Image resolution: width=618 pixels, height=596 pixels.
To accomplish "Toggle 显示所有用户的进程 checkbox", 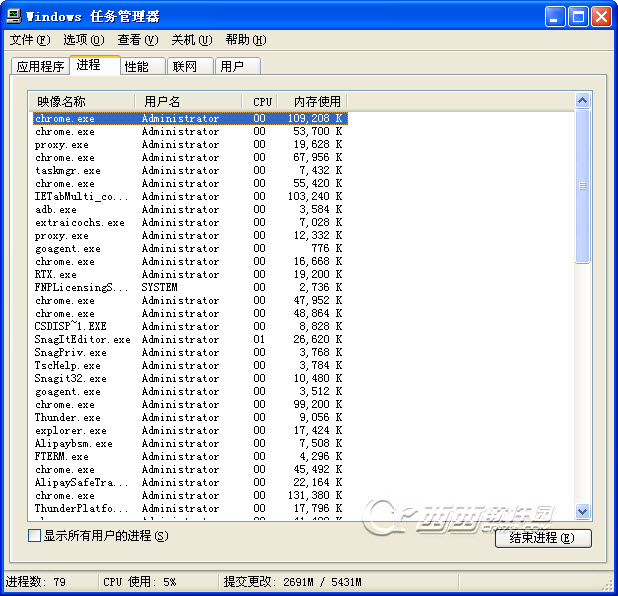I will click(x=34, y=536).
